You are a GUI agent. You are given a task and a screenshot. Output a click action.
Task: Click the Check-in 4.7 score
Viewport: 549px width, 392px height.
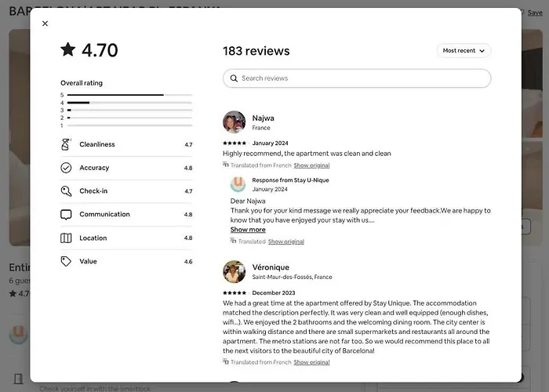click(188, 191)
